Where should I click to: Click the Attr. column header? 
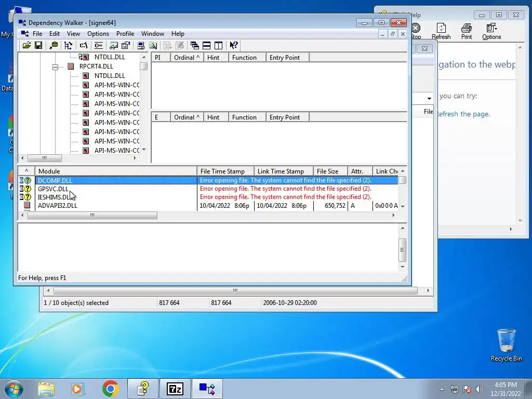[x=360, y=171]
